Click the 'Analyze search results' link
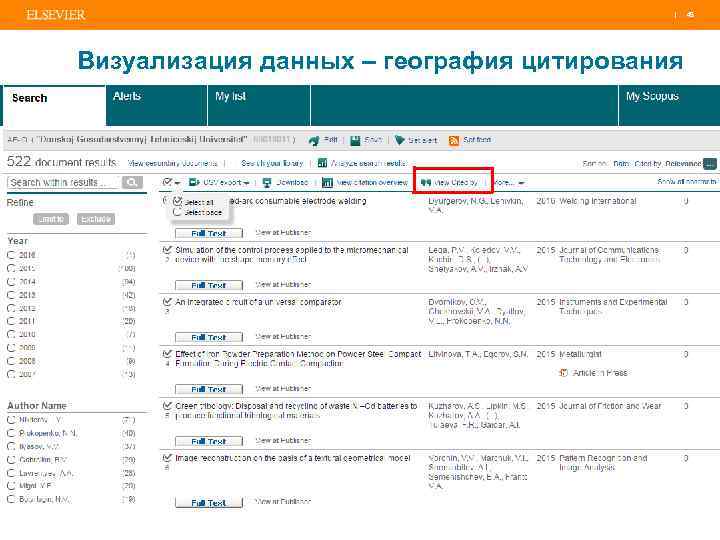The image size is (720, 540). pos(369,163)
